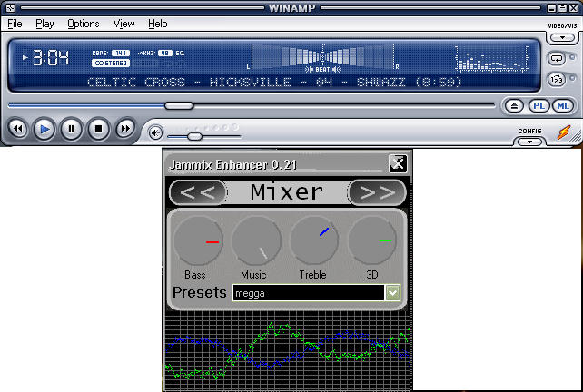Open the Help menu
The height and width of the screenshot is (392, 583).
pos(158,24)
